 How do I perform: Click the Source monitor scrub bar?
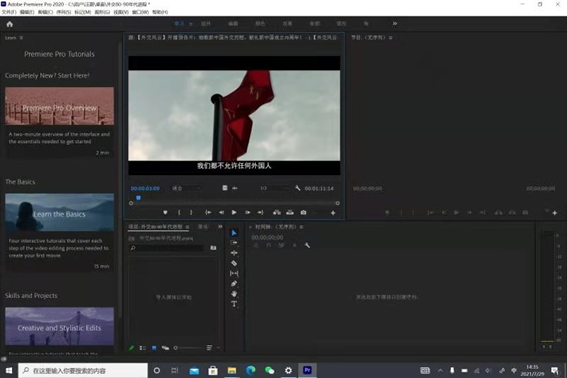(x=234, y=203)
